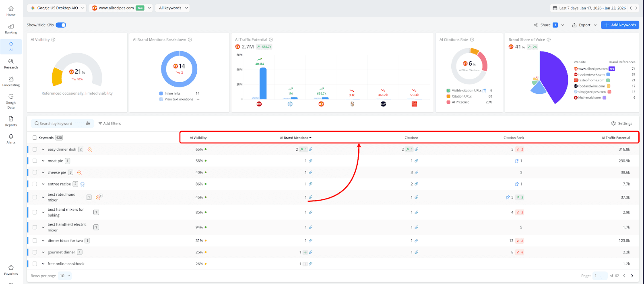Open the www.allrecipes.com domain dropdown
644x284 pixels.
(x=121, y=8)
